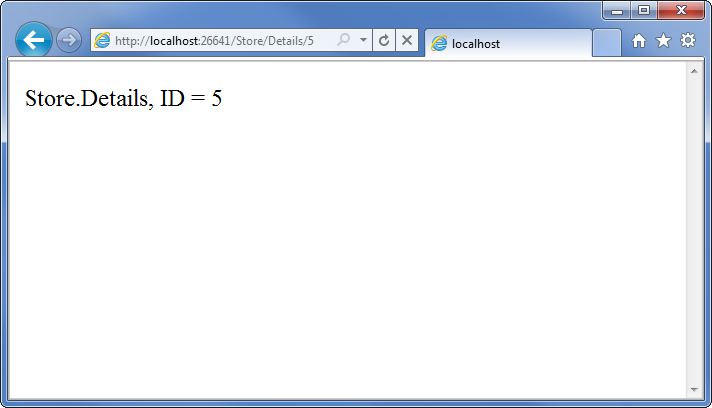Click the magnifier search icon in address bar

click(344, 41)
